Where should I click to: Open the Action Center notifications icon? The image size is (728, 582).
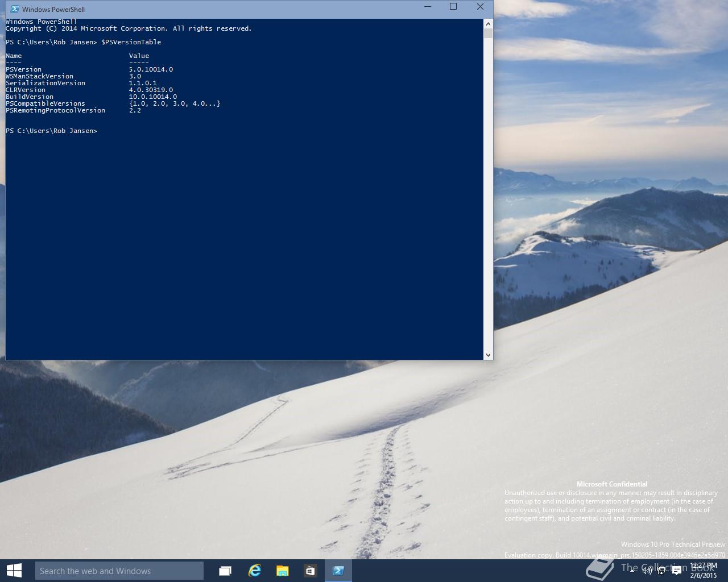tap(677, 570)
